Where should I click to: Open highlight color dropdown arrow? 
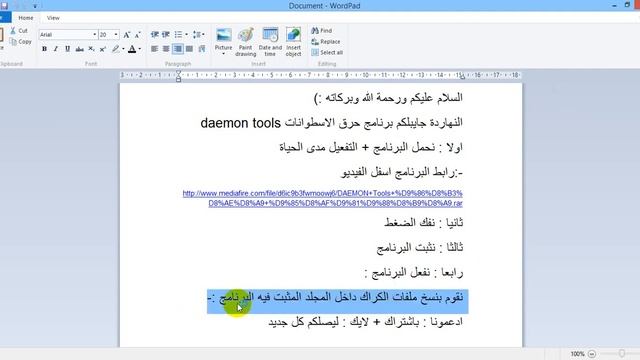pyautogui.click(x=123, y=49)
